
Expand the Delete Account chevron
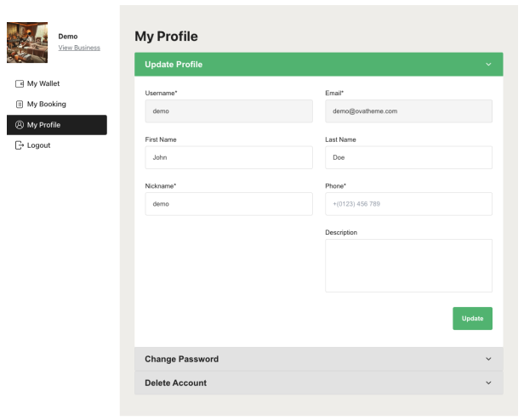(x=488, y=383)
